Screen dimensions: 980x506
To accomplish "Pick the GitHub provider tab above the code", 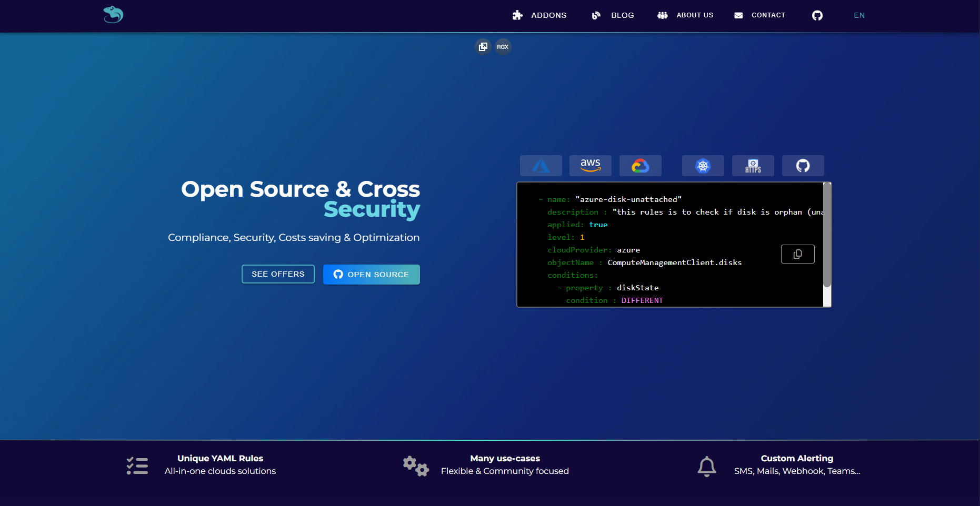I will pos(803,166).
